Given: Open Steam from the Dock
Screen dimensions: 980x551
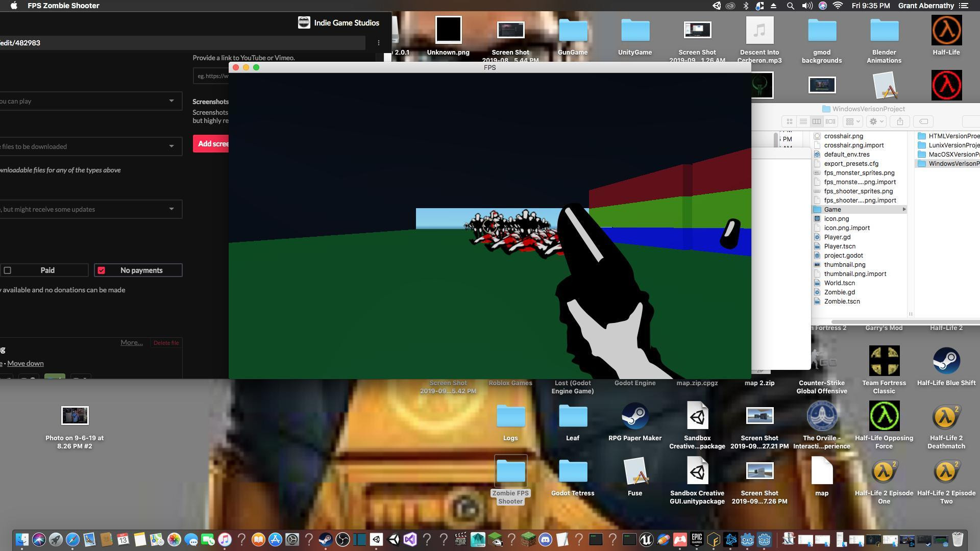Looking at the screenshot, I should (x=326, y=539).
